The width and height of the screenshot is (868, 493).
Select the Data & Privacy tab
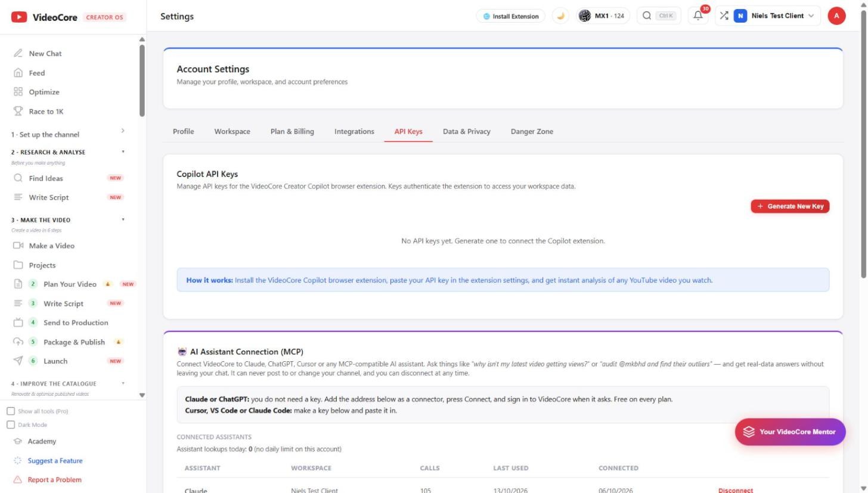click(467, 132)
